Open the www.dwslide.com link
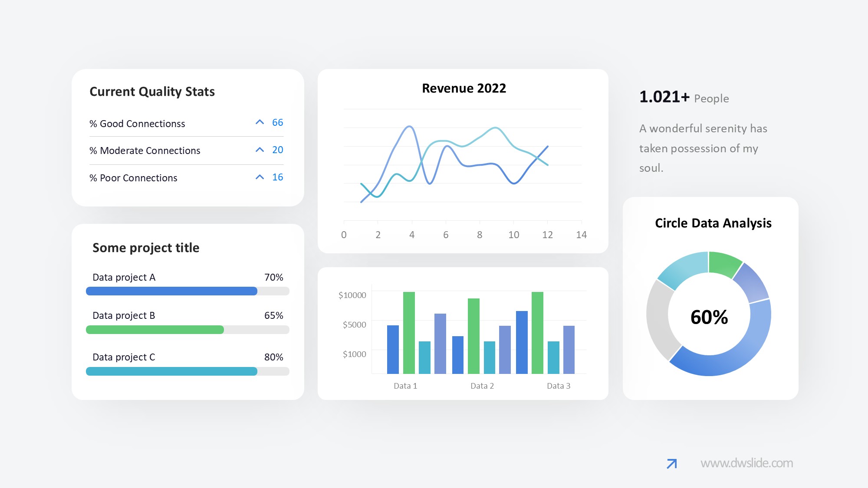 (746, 463)
